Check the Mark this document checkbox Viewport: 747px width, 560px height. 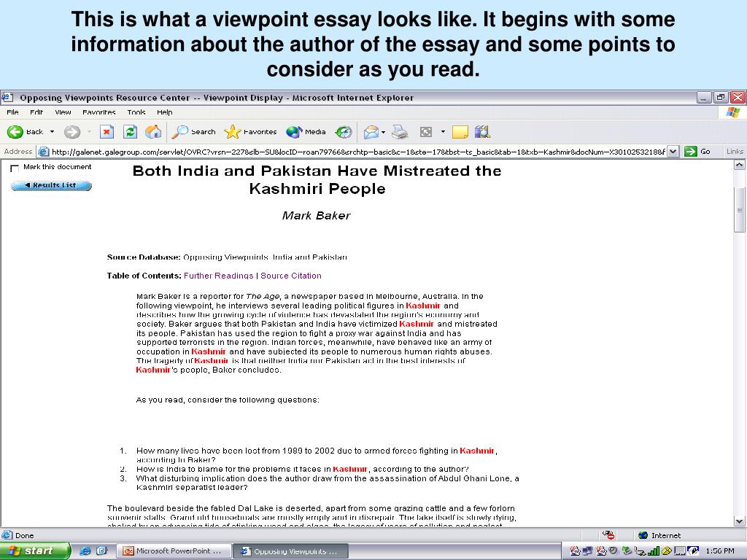15,168
